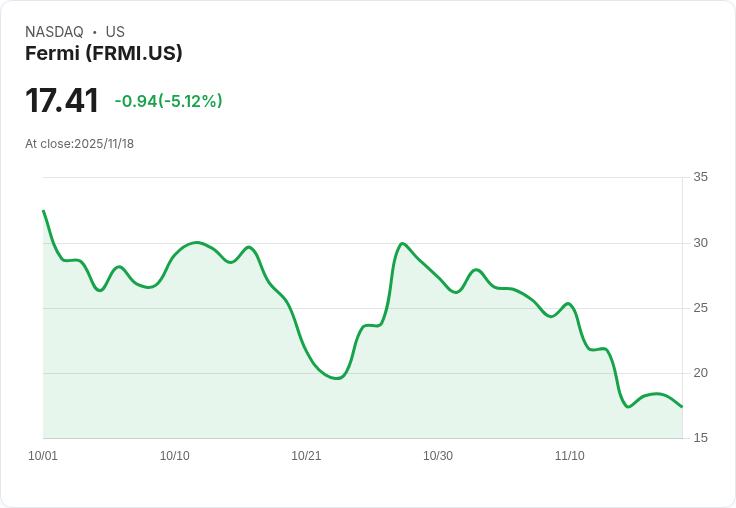This screenshot has height=508, width=736.
Task: Click the line's low point after 10/21
Action: click(336, 379)
